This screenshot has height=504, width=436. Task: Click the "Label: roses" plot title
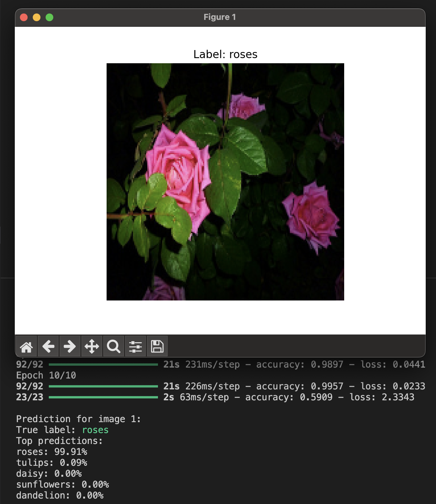click(225, 54)
